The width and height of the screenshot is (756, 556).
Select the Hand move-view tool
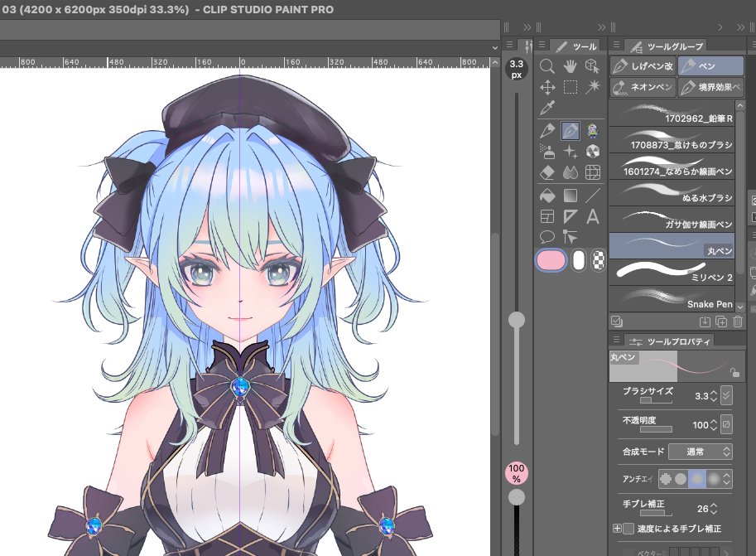pos(570,66)
